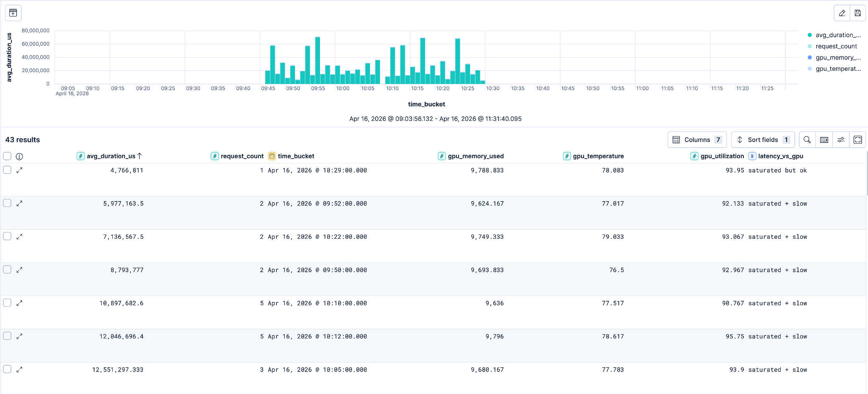This screenshot has width=868, height=394.
Task: Select checkbox for the 10:12:00.000 row
Action: coord(7,335)
